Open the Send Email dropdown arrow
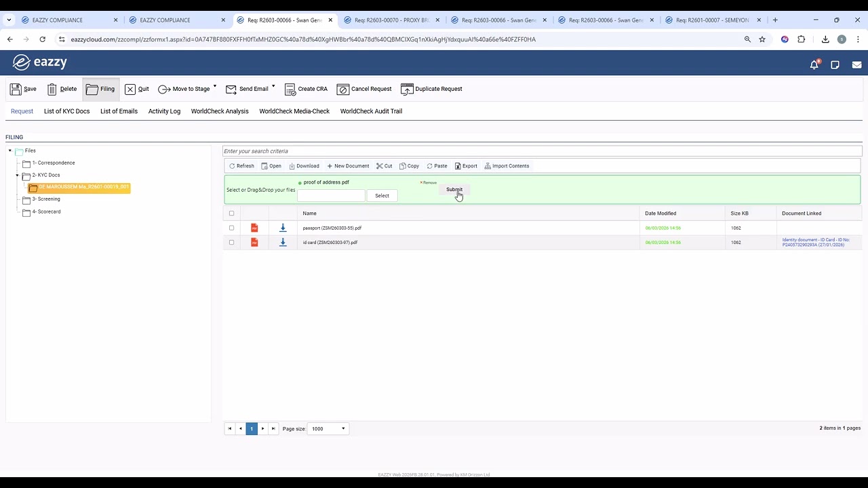Viewport: 868px width, 488px height. point(273,86)
